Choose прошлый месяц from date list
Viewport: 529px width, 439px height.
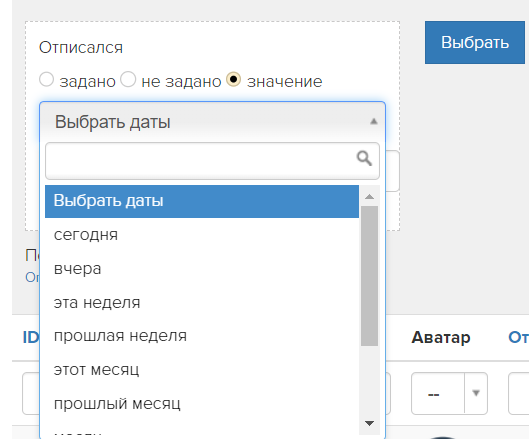point(202,404)
